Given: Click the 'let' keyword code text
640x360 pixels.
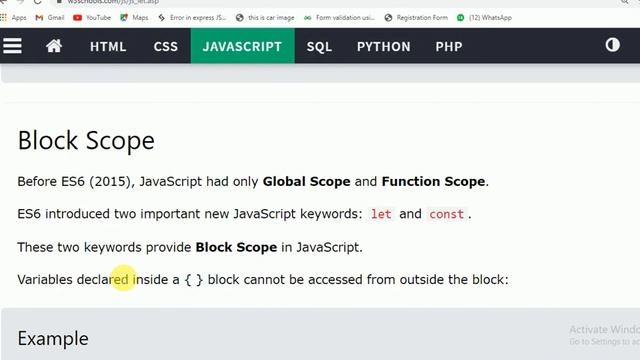Looking at the screenshot, I should pos(381,214).
